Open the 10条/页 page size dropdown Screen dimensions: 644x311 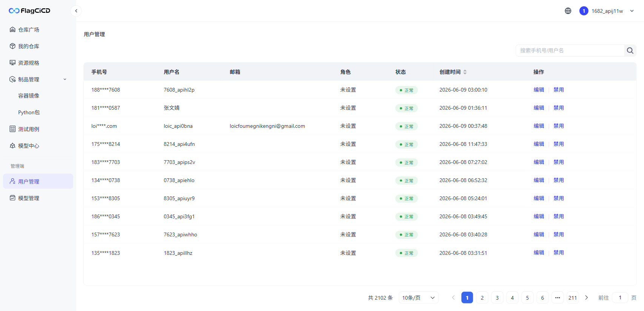coord(418,298)
